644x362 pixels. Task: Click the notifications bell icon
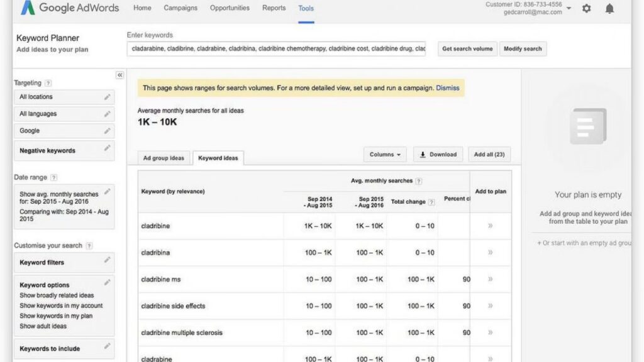click(609, 9)
